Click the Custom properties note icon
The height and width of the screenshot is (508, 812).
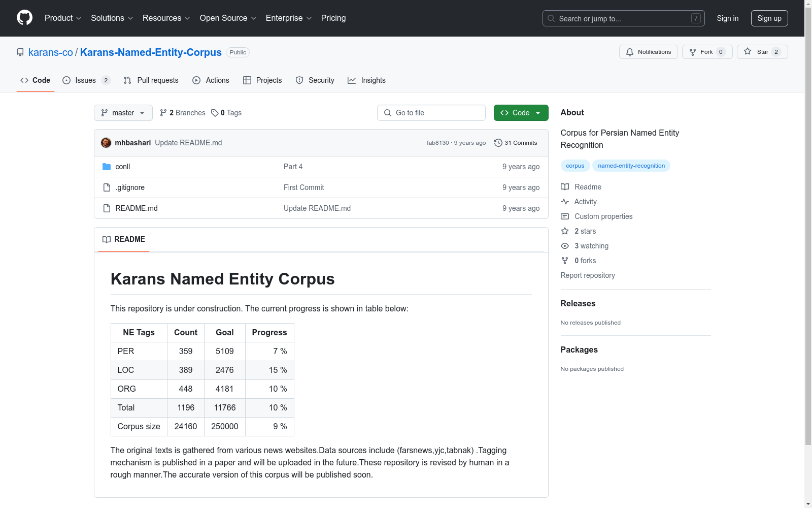click(x=565, y=216)
